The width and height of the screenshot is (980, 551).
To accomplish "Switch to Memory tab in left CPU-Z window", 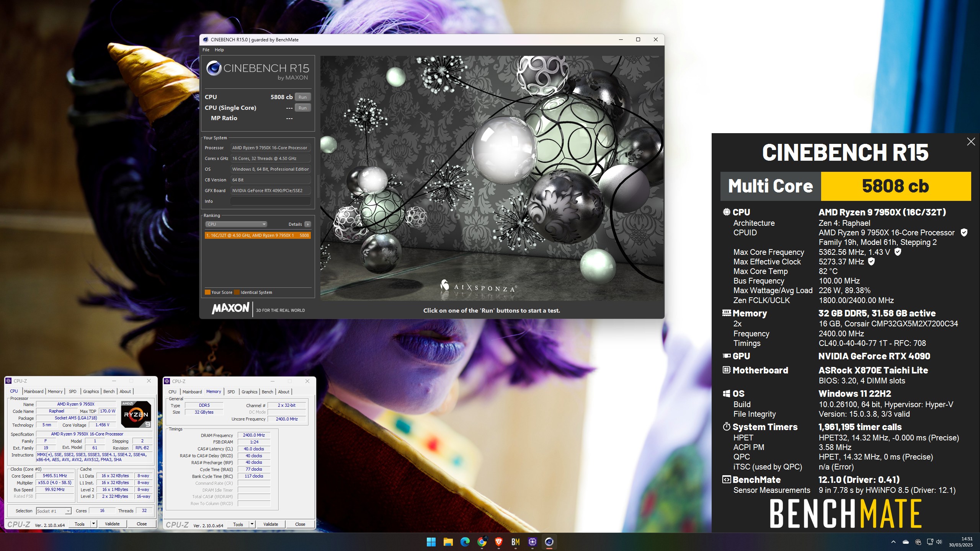I will pos(55,391).
